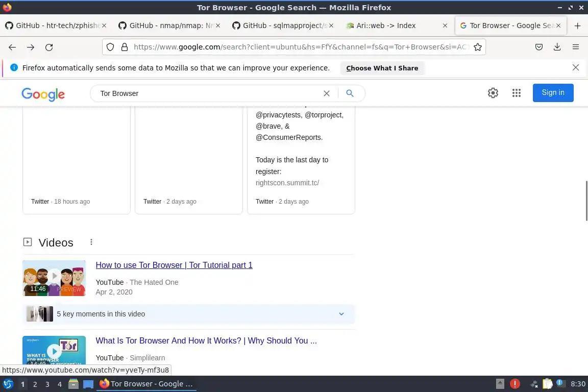Open What Is Tor Browser video link
Image resolution: width=588 pixels, height=392 pixels.
point(206,340)
